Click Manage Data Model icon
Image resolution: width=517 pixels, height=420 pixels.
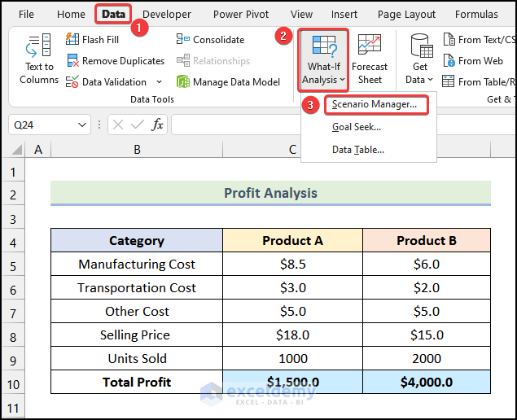(182, 82)
